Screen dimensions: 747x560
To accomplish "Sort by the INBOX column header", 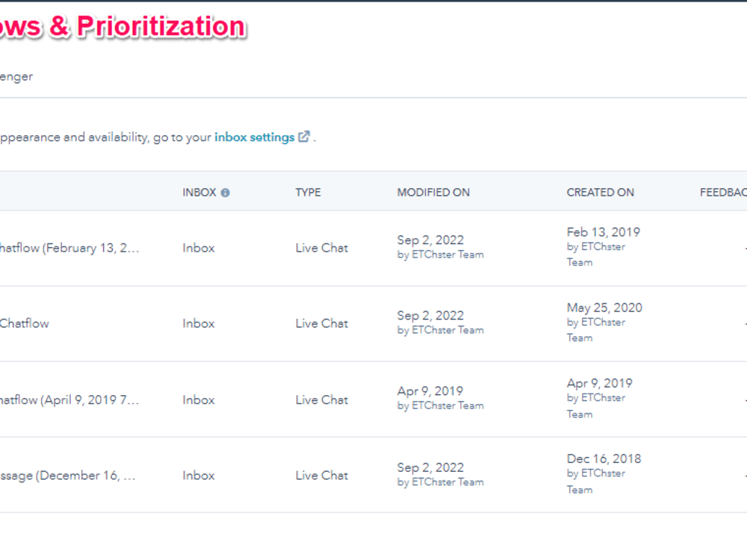I will pos(199,193).
